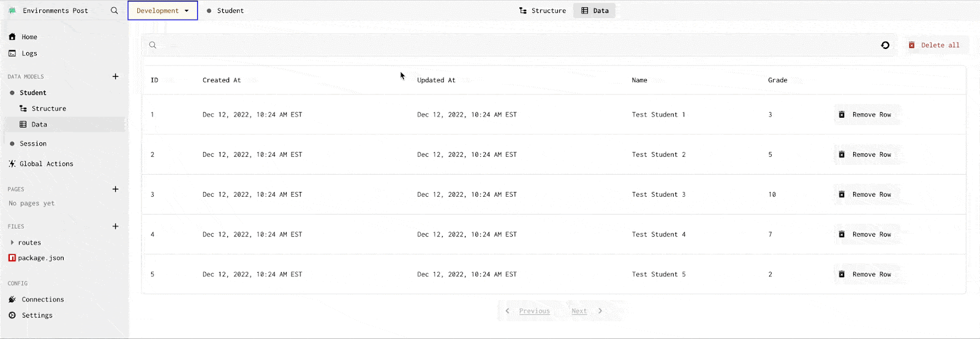This screenshot has height=339, width=980.
Task: Select the Test Student 3 name cell
Action: click(x=658, y=194)
